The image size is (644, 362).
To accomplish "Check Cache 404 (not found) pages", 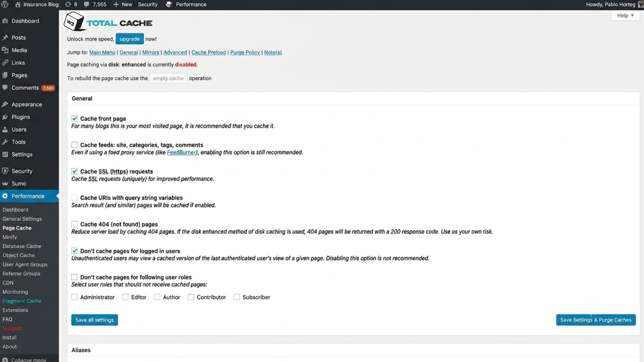I will tap(74, 224).
